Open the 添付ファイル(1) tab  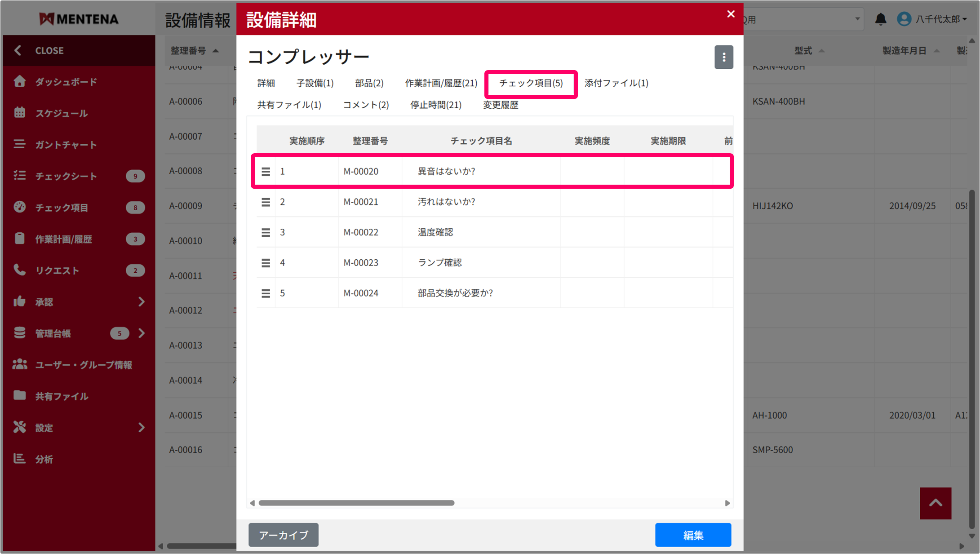[616, 83]
